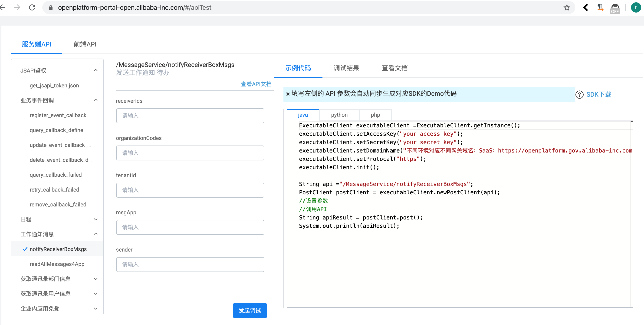Focus the msgApp input field

tap(190, 227)
